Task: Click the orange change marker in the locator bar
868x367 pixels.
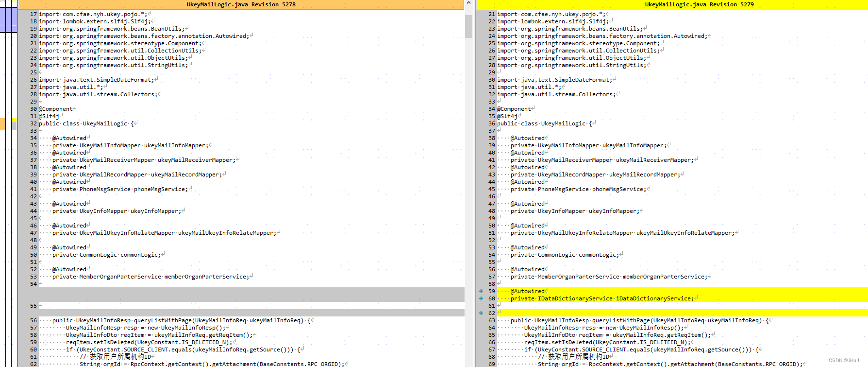Action: [2, 124]
